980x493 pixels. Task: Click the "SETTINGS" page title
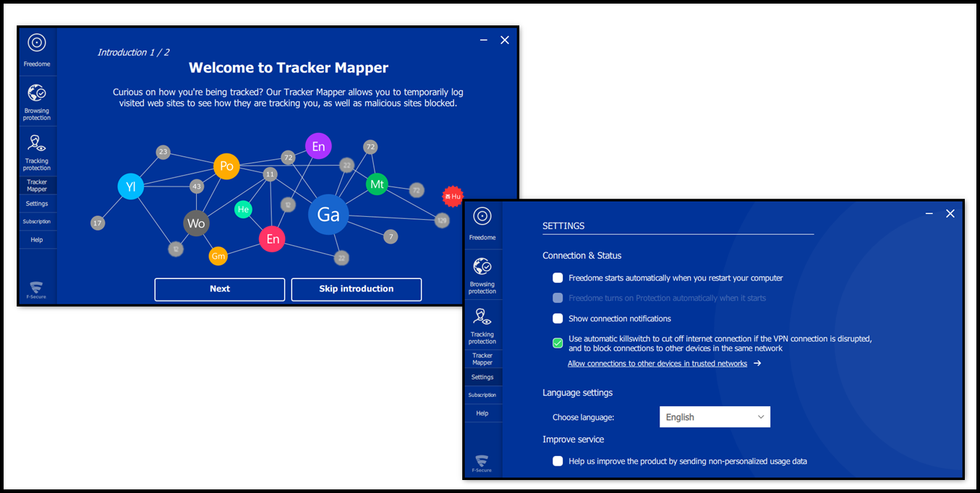(563, 226)
